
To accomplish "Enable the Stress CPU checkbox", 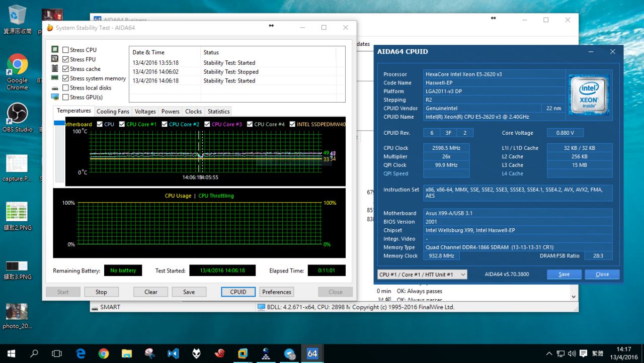I will tap(65, 50).
